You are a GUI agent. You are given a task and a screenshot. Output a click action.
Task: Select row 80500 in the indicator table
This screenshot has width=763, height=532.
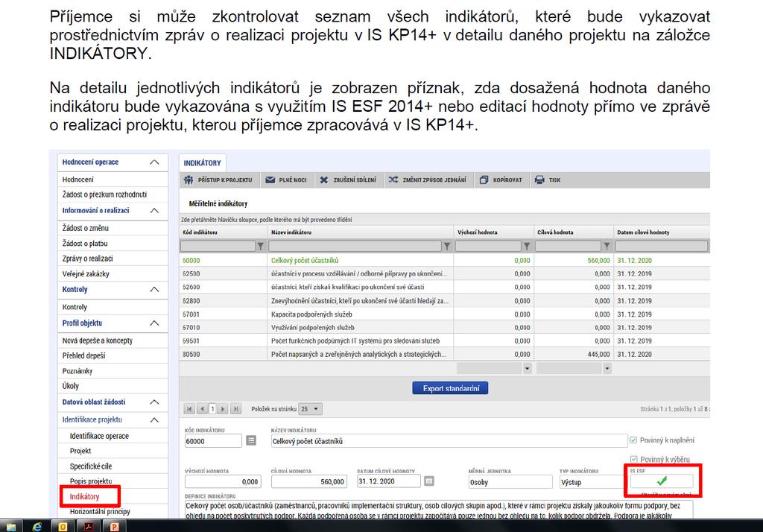pos(444,355)
